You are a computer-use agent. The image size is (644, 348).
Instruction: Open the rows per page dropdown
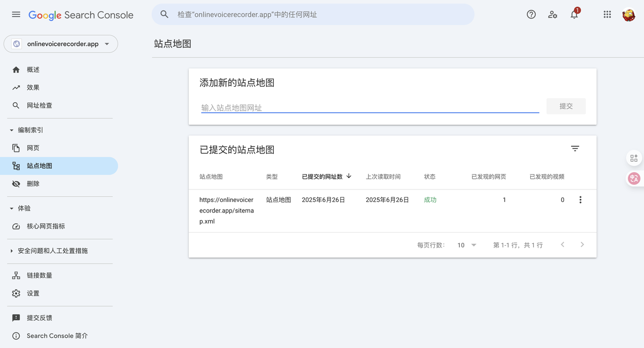click(466, 245)
